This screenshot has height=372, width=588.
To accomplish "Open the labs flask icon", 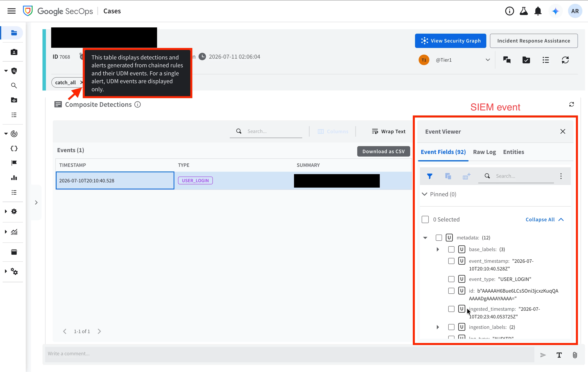I will coord(524,11).
